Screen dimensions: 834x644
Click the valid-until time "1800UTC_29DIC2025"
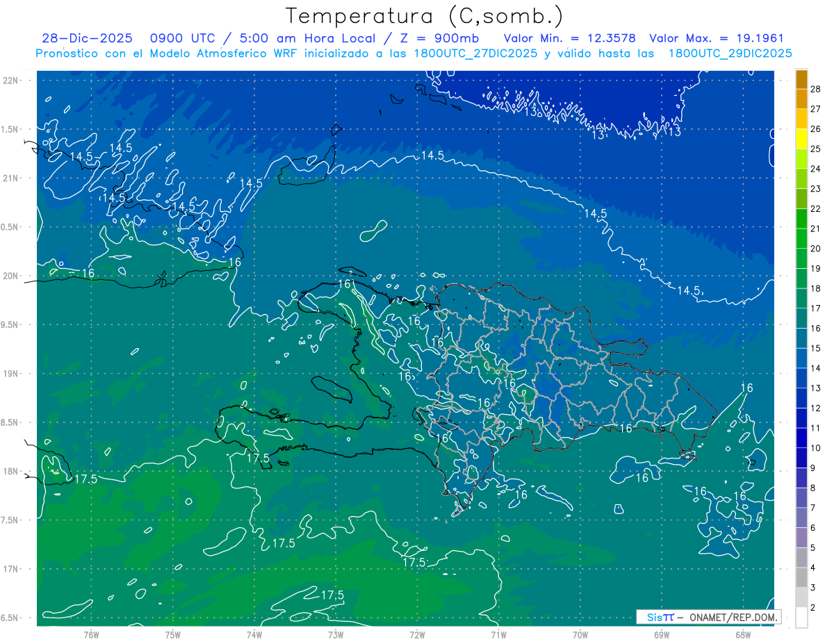click(730, 53)
